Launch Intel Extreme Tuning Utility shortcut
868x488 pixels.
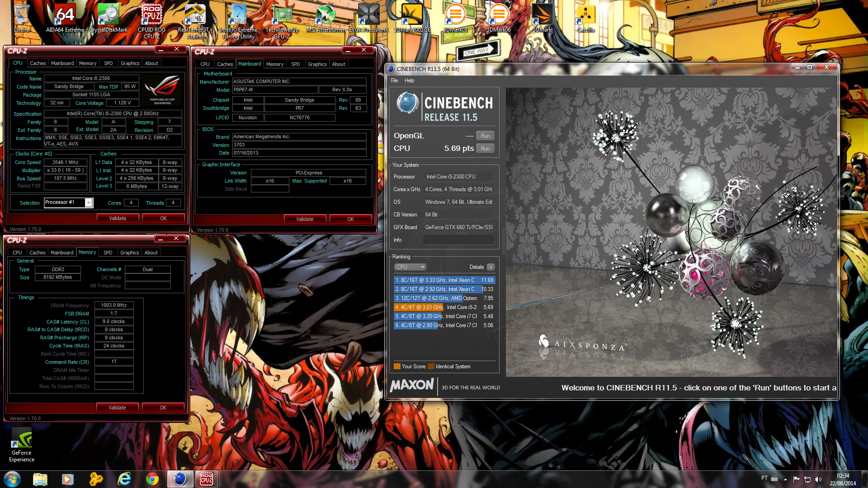coord(238,21)
